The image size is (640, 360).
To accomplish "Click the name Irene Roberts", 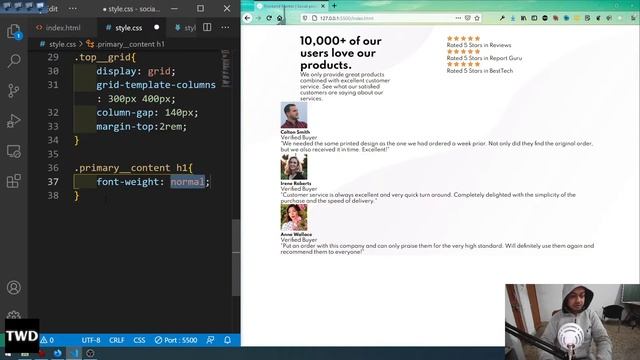I will pyautogui.click(x=296, y=184).
